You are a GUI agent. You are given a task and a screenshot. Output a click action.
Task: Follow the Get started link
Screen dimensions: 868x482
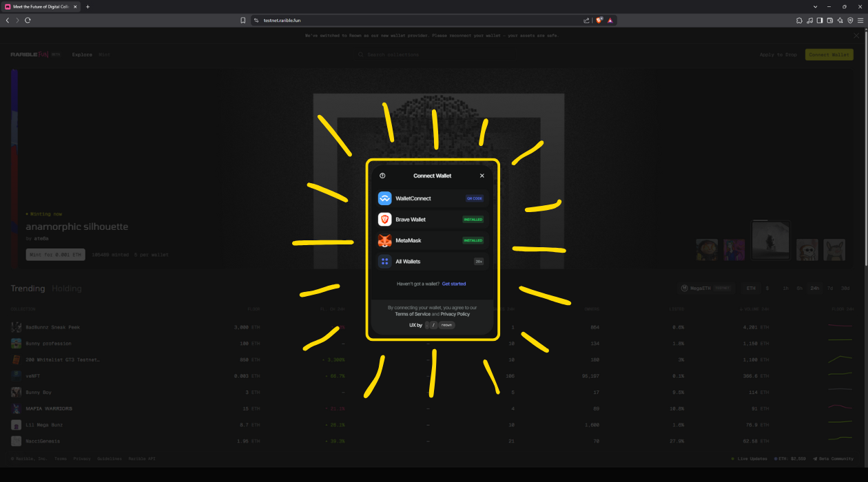point(454,284)
